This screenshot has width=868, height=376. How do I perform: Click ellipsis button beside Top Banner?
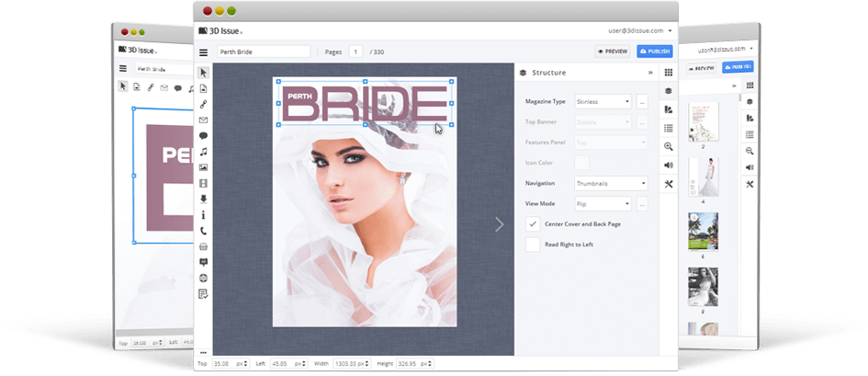(x=642, y=122)
